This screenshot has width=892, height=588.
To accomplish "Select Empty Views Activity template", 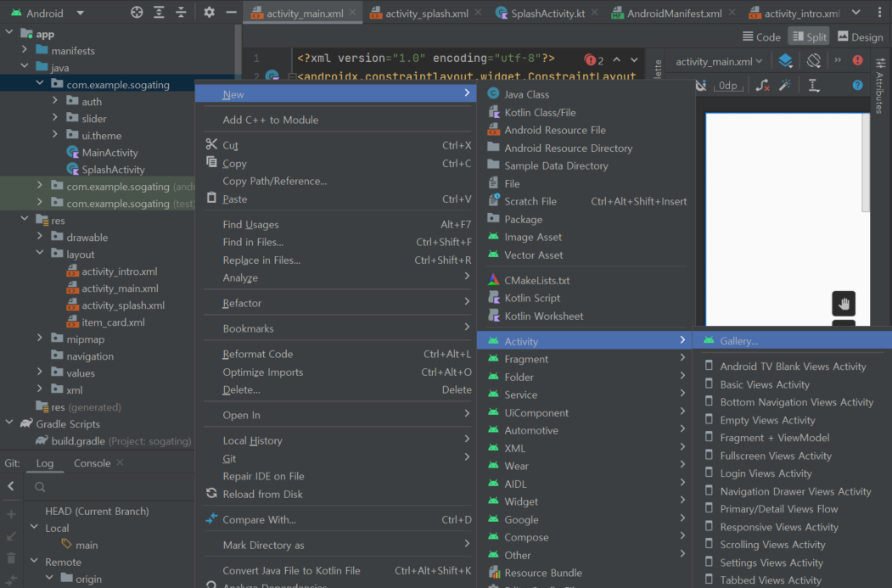I will click(x=792, y=420).
